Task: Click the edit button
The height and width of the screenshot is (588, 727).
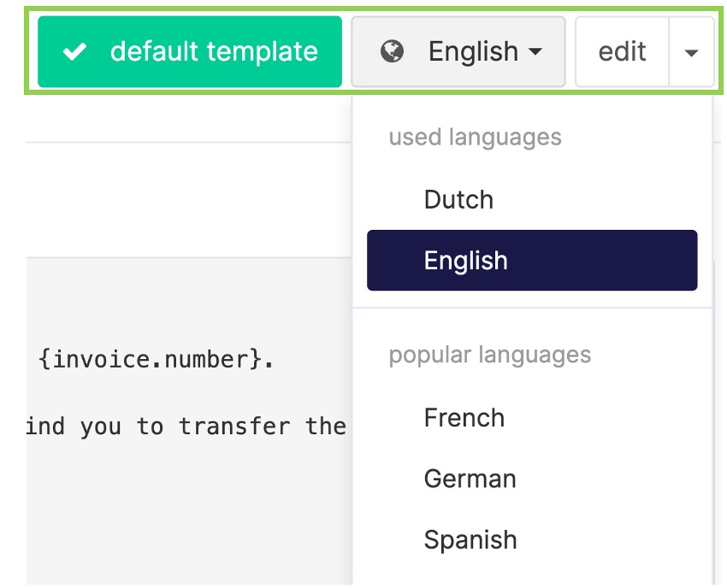Action: [x=622, y=51]
